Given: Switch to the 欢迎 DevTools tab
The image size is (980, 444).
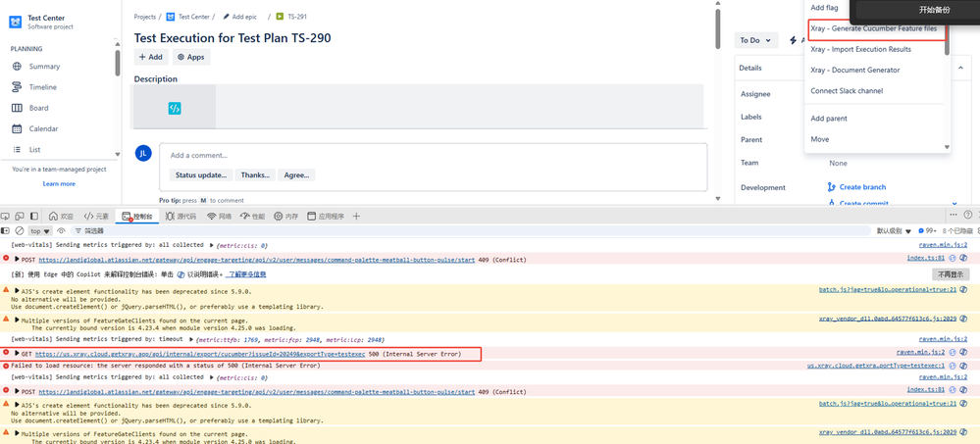Looking at the screenshot, I should tap(61, 216).
